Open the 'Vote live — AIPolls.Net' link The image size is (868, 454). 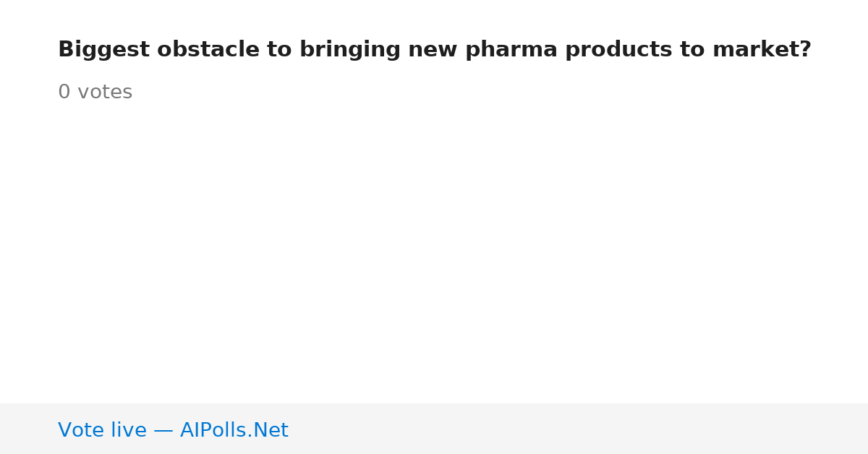click(x=173, y=430)
